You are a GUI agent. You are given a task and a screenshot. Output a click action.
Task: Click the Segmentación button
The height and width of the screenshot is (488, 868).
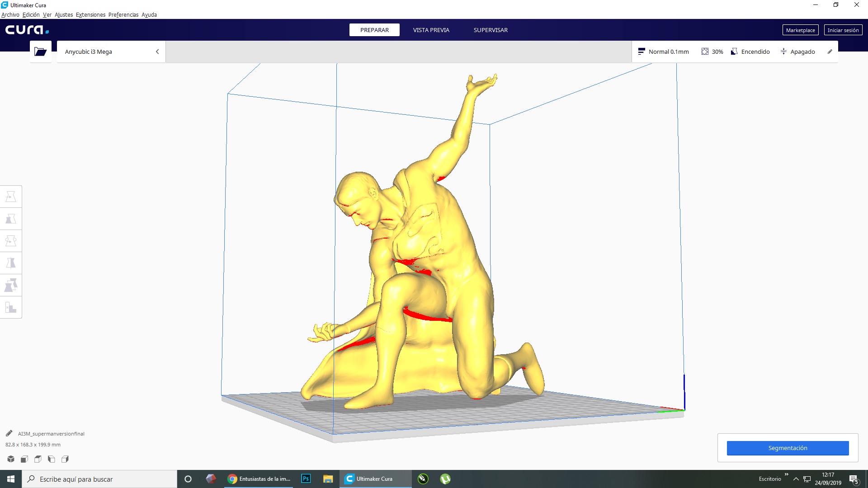[x=788, y=448]
